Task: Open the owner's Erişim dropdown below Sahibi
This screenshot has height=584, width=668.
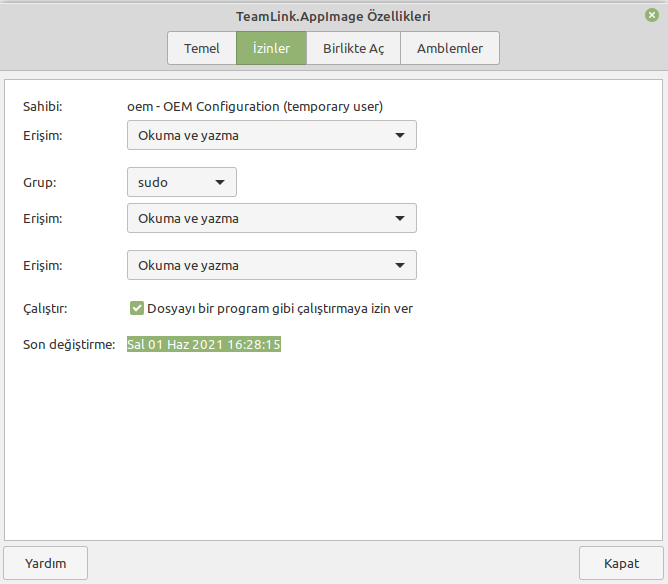Action: pos(271,135)
